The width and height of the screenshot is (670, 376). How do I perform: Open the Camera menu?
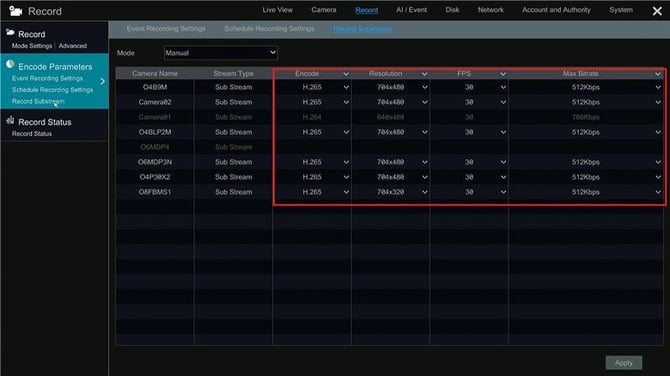click(x=323, y=10)
